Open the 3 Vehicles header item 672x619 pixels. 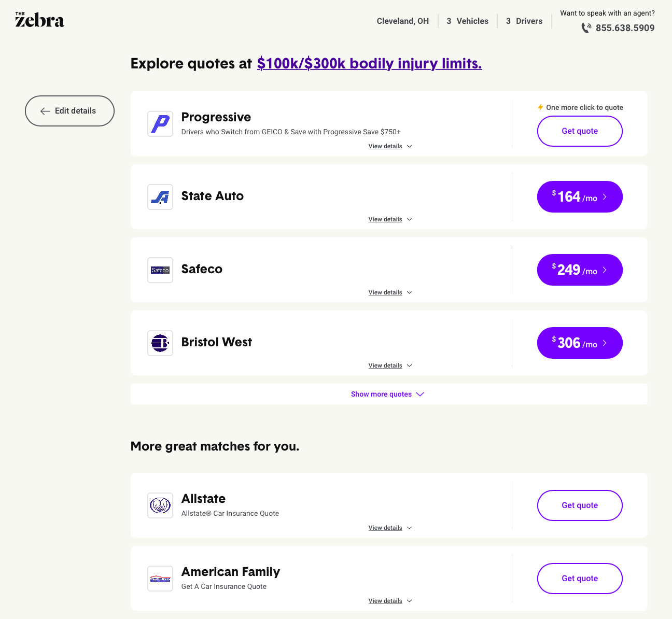[x=468, y=21]
